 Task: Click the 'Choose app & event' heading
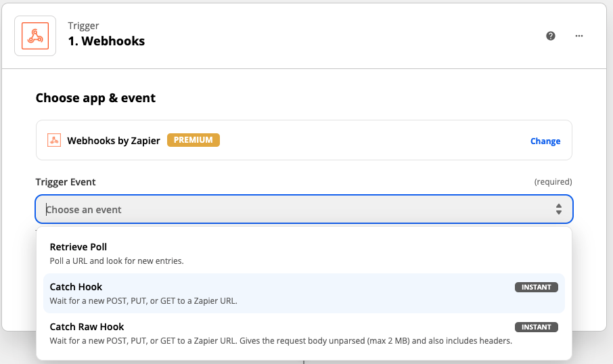95,97
